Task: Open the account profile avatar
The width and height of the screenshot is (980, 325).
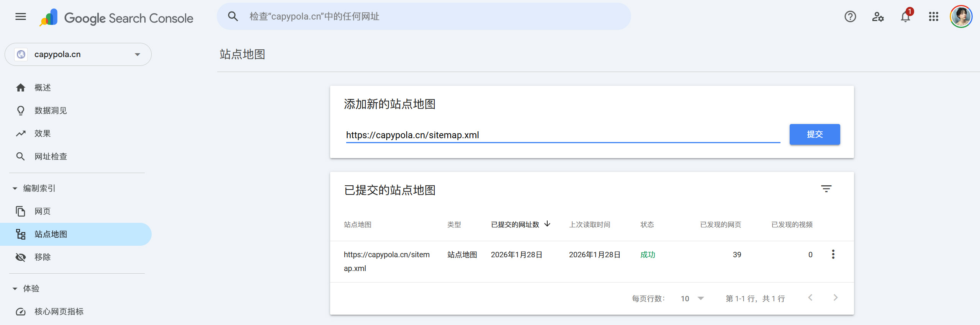Action: click(960, 16)
